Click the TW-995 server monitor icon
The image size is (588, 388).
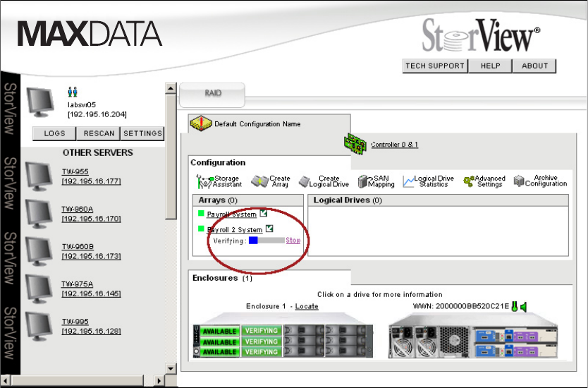tap(39, 327)
